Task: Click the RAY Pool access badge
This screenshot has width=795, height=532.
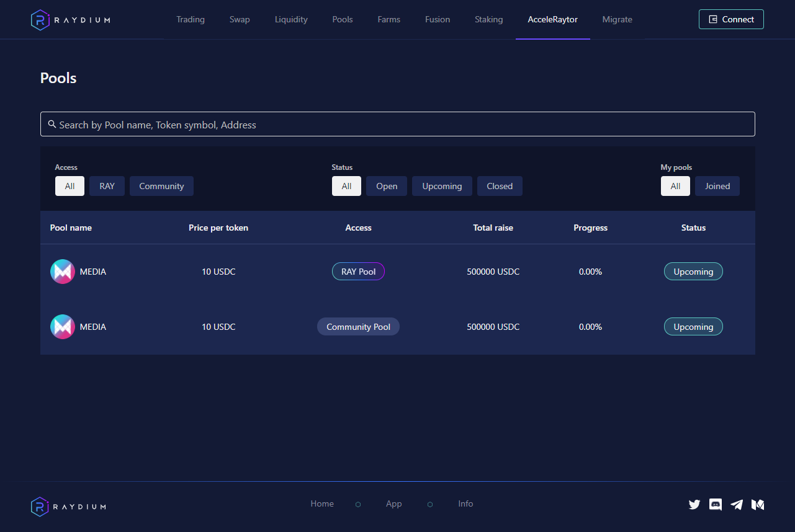Action: pos(359,272)
